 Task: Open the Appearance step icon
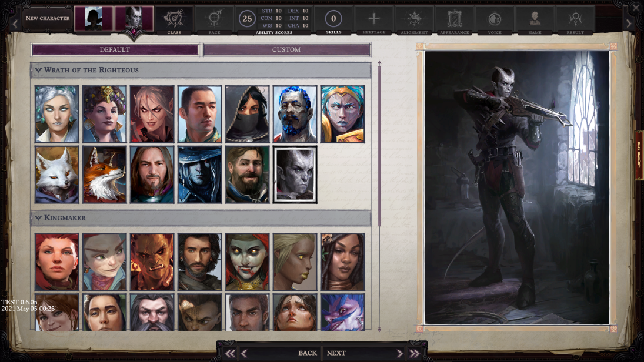pyautogui.click(x=454, y=20)
